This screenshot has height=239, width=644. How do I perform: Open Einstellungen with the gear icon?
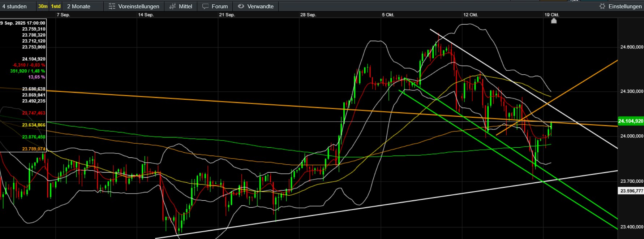pyautogui.click(x=602, y=6)
